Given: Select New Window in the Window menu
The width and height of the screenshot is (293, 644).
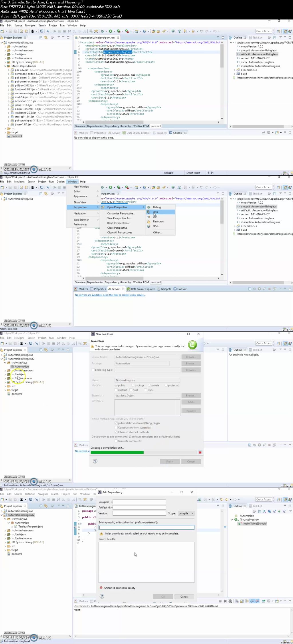Looking at the screenshot, I should (x=82, y=186).
